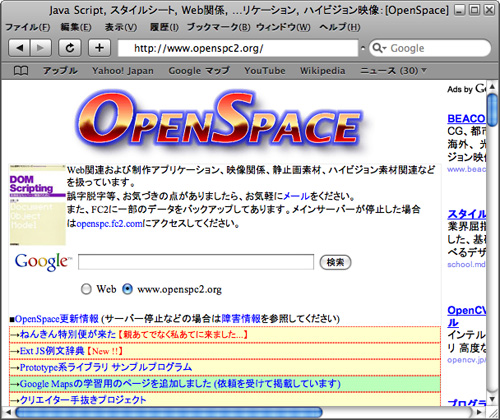Open the Ext JS例文辞典 link
The width and height of the screenshot is (500, 420).
point(52,351)
